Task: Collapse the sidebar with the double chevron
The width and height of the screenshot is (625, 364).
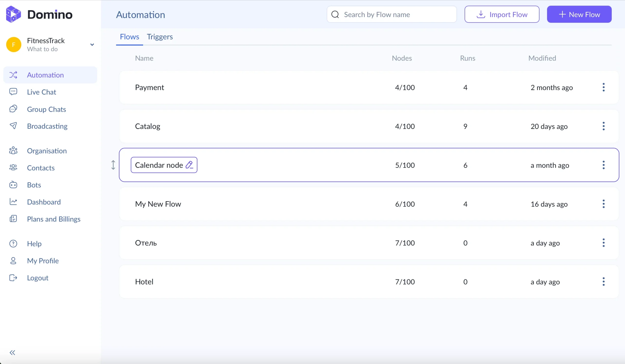Action: pyautogui.click(x=12, y=352)
